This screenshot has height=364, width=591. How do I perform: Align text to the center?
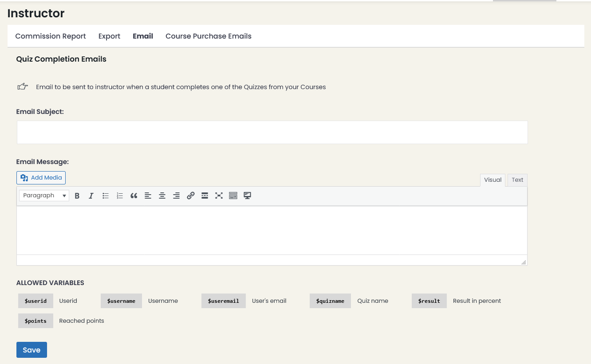tap(162, 196)
